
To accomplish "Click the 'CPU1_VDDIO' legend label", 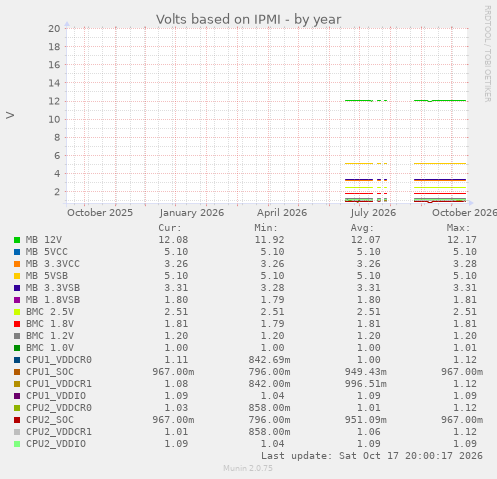I will click(x=56, y=396).
